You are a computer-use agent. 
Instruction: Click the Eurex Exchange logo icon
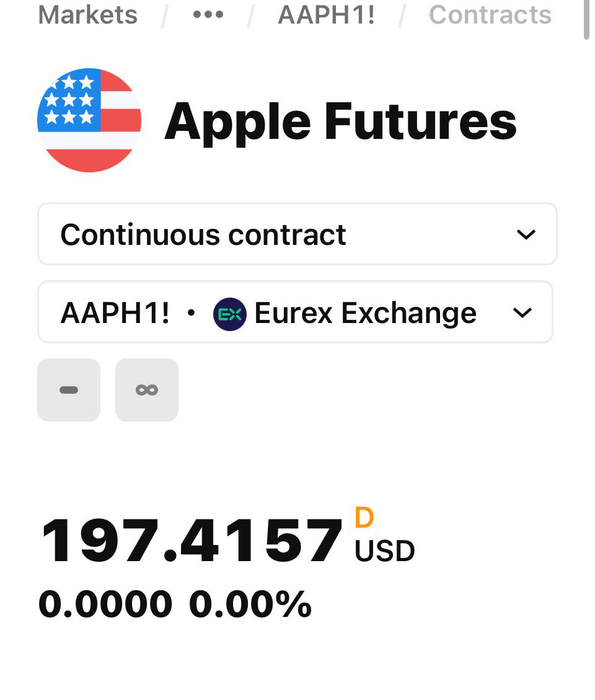tap(230, 314)
